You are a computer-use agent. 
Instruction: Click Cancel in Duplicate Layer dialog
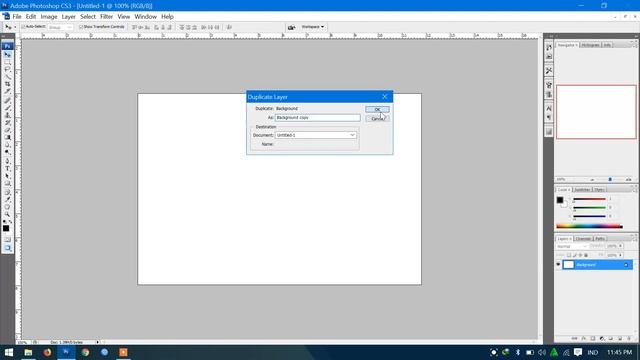[x=377, y=119]
